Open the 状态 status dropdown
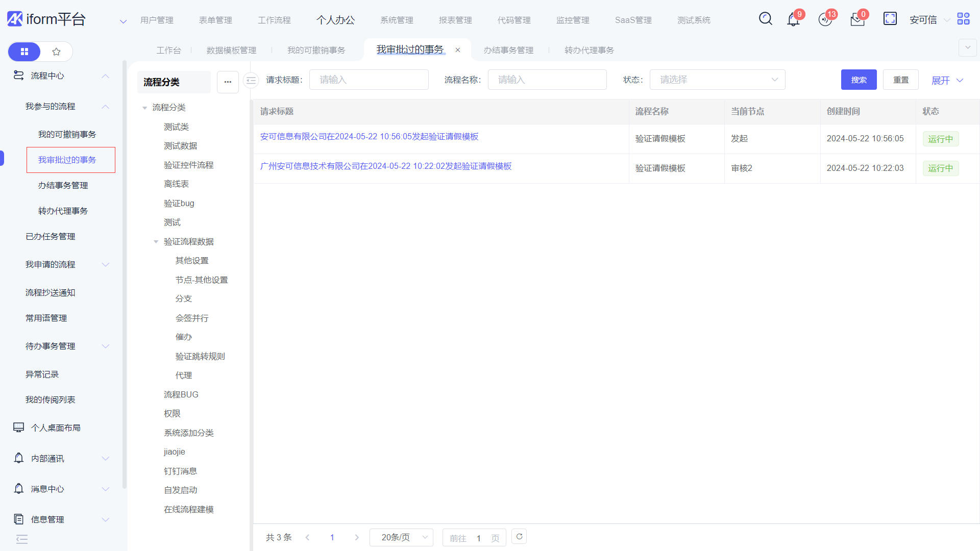This screenshot has width=980, height=551. click(717, 80)
